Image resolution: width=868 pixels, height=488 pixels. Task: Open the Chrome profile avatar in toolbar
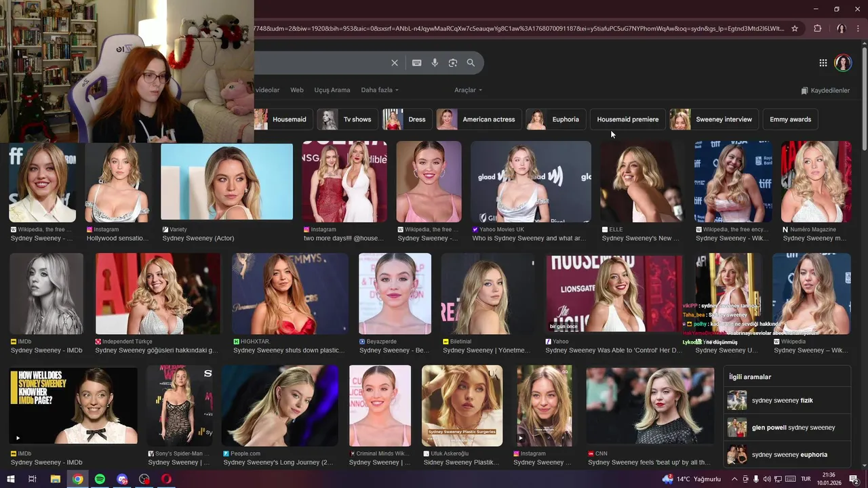click(841, 28)
